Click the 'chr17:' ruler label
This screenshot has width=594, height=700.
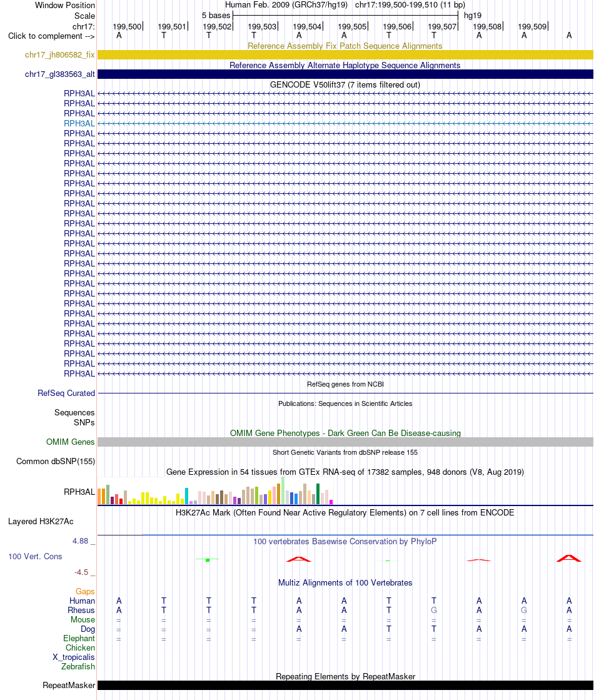click(x=84, y=26)
